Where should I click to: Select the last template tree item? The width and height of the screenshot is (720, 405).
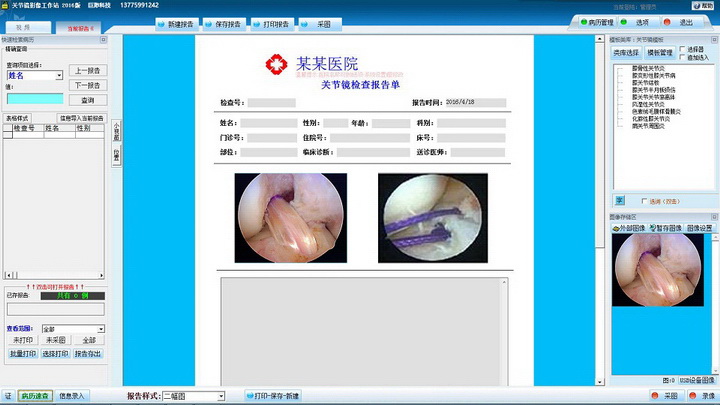click(648, 126)
